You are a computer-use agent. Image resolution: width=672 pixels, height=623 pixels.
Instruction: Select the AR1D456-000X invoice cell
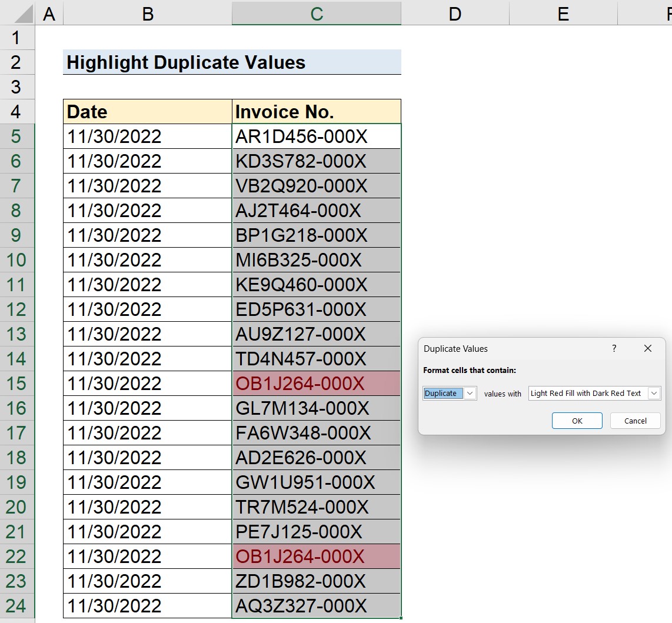(316, 136)
